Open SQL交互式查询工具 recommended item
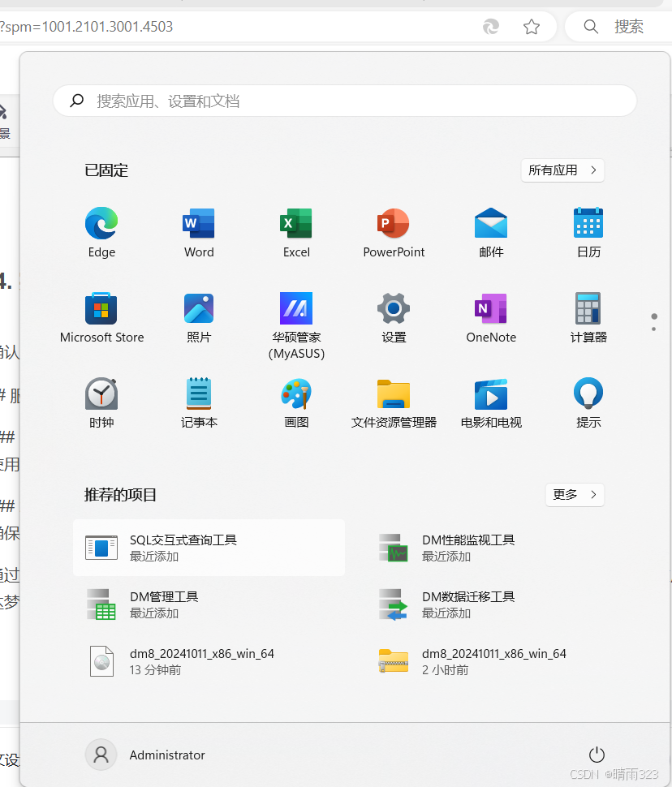Viewport: 672px width, 787px height. point(209,548)
